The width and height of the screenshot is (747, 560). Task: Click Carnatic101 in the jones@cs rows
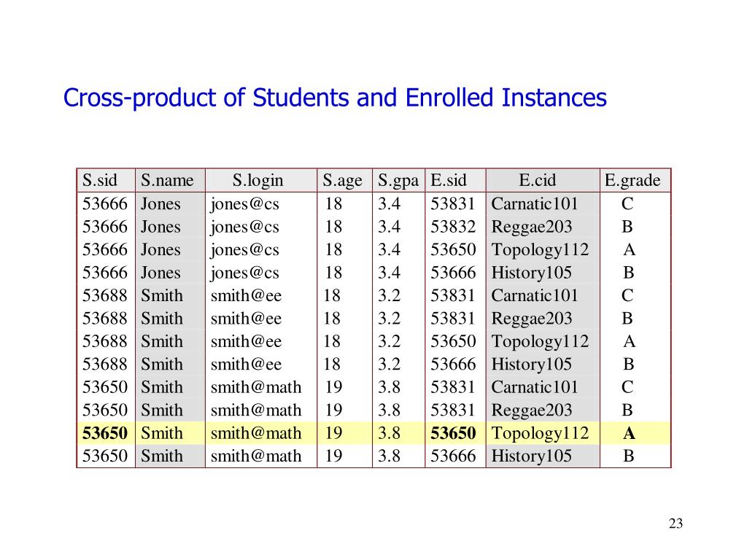pyautogui.click(x=535, y=204)
